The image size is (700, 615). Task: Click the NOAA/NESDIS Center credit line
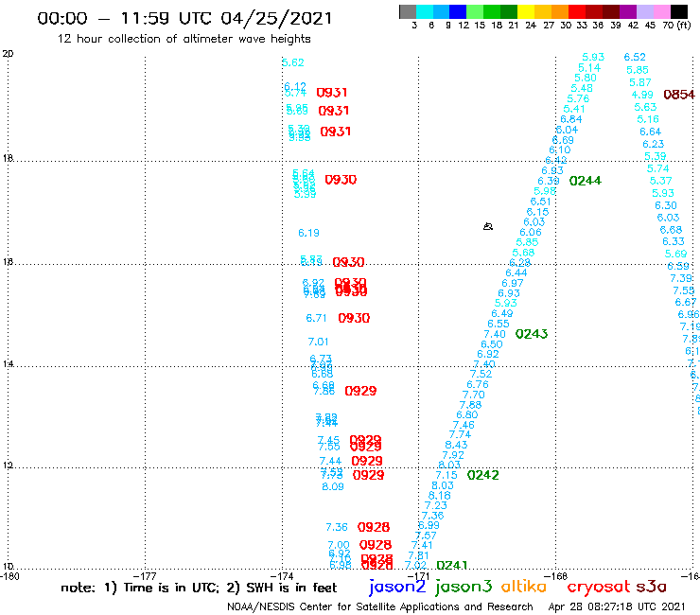click(x=380, y=606)
